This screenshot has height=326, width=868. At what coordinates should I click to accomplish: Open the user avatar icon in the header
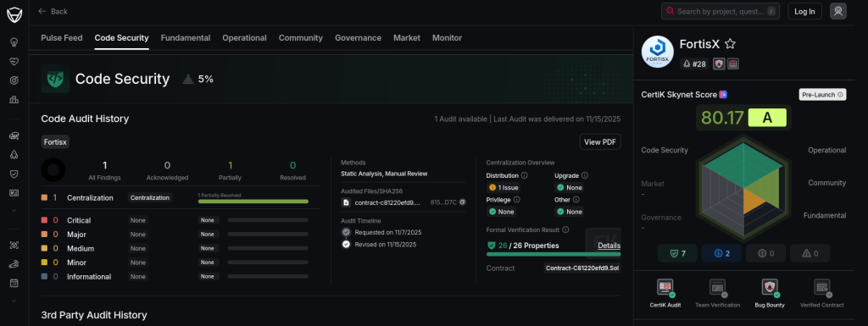[x=838, y=11]
